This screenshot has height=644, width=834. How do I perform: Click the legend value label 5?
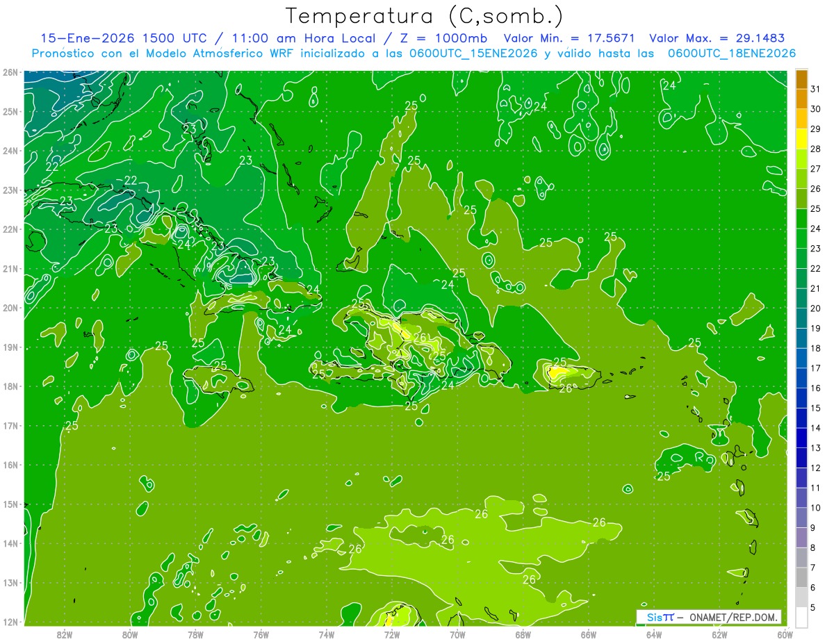813,607
